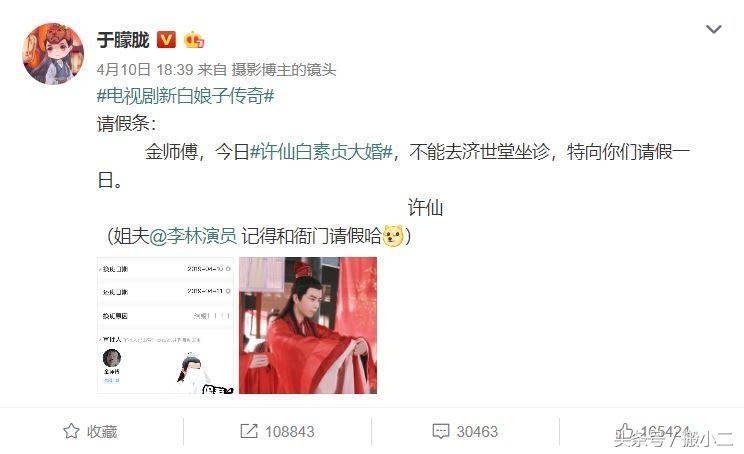The height and width of the screenshot is (454, 744).
Task: Click the comment bubble icon
Action: (440, 431)
